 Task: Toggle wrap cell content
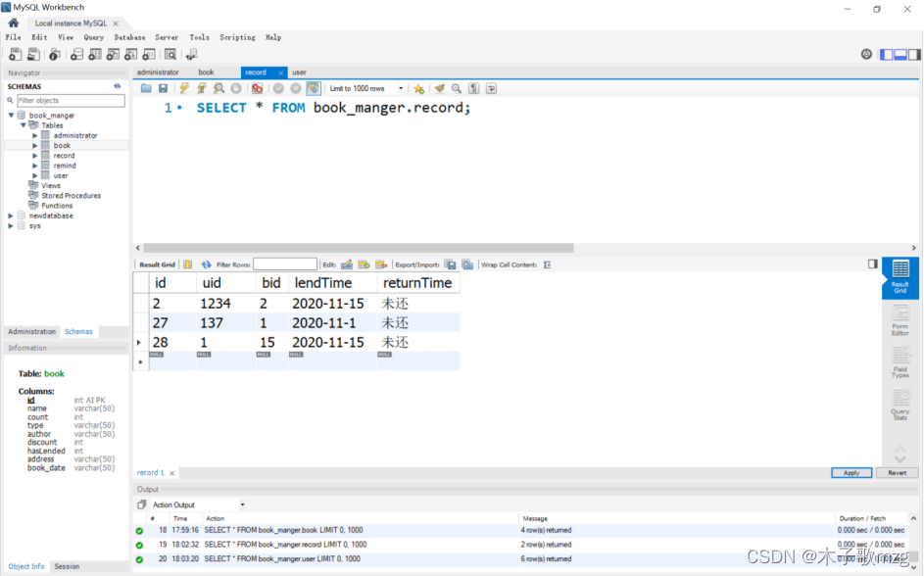(547, 264)
